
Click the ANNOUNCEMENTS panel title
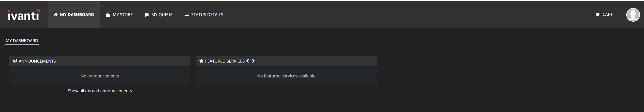(x=37, y=61)
